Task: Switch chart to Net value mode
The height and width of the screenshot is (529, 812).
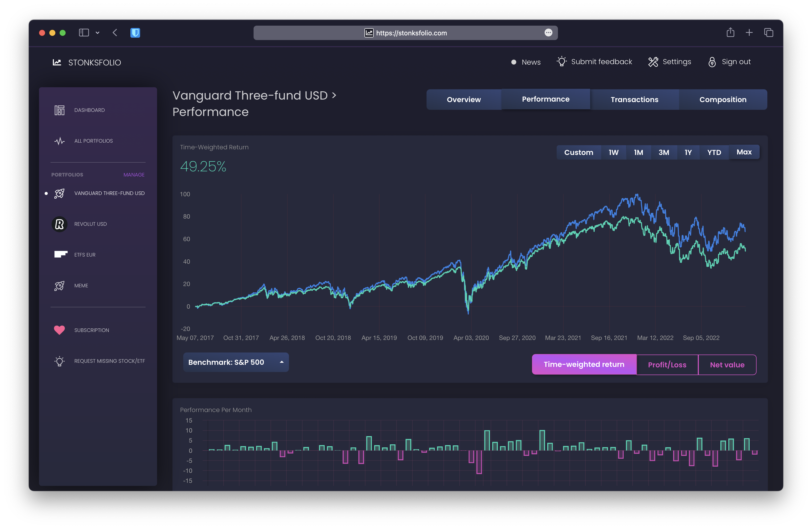Action: [727, 365]
